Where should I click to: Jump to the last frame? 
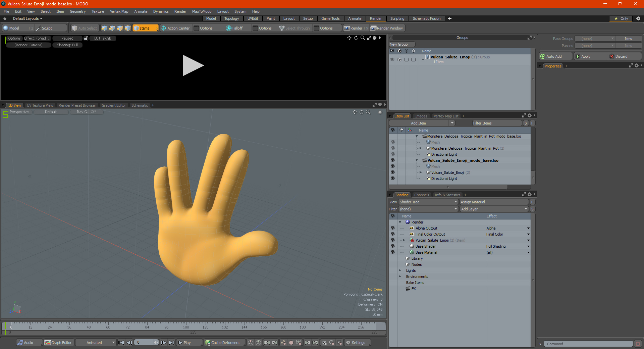pos(171,343)
